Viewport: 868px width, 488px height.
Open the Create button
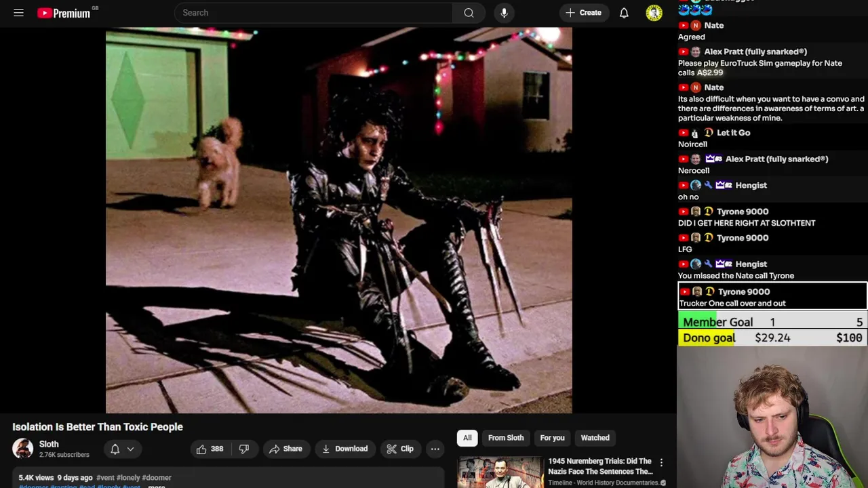click(x=584, y=13)
